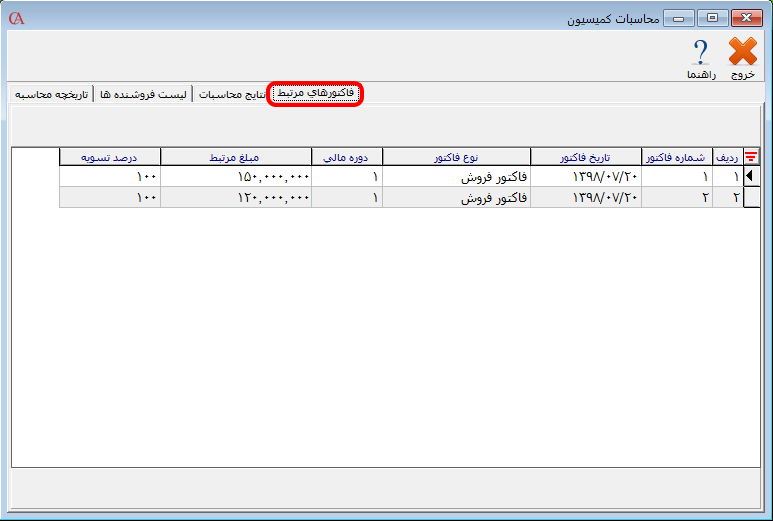The image size is (773, 521).
Task: Click the نوع فاکتور column header
Action: 456,157
